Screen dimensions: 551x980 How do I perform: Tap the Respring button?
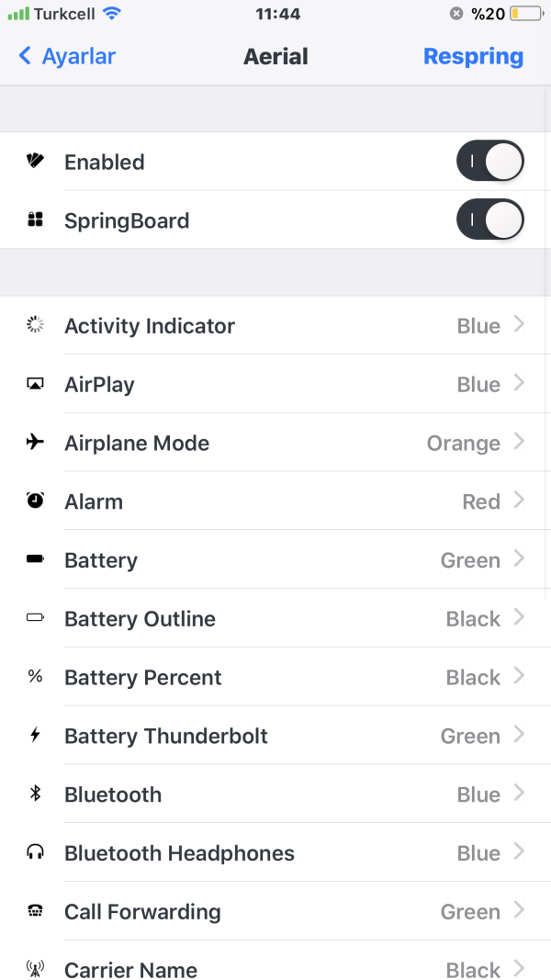(473, 56)
